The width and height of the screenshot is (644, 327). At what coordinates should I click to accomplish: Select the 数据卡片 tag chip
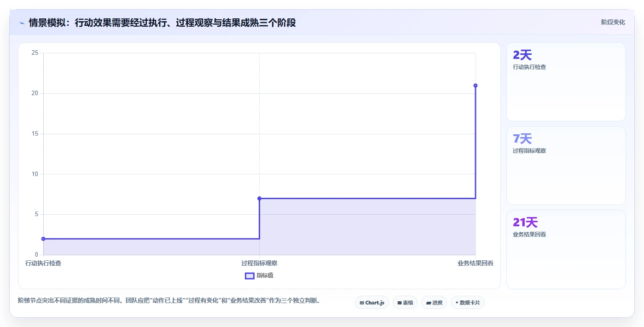coord(468,303)
